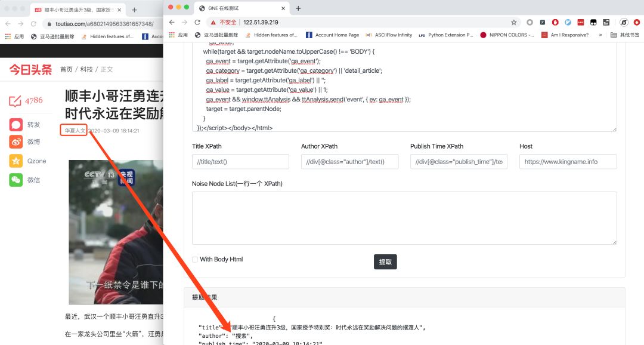
Task: Share to 微博 via Weibo icon
Action: coord(16,142)
